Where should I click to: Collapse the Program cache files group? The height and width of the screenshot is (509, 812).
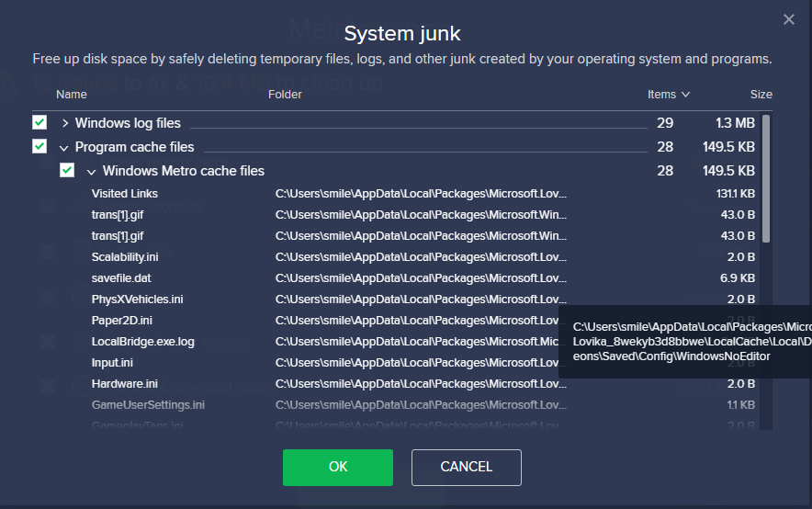coord(63,148)
